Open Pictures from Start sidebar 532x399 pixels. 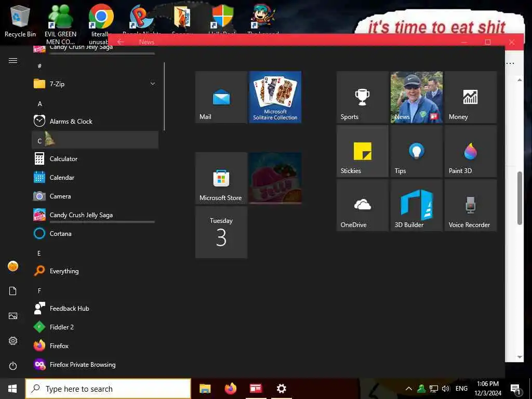coord(13,316)
